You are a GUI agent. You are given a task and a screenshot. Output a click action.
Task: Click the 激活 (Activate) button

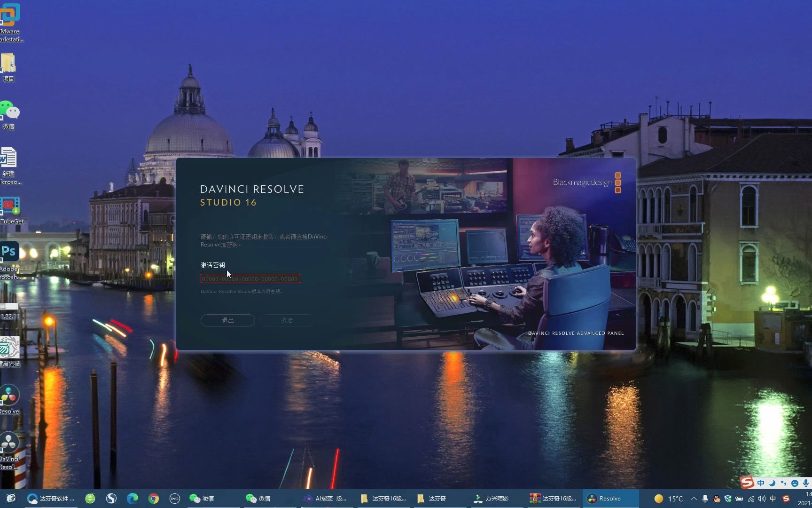pos(287,320)
